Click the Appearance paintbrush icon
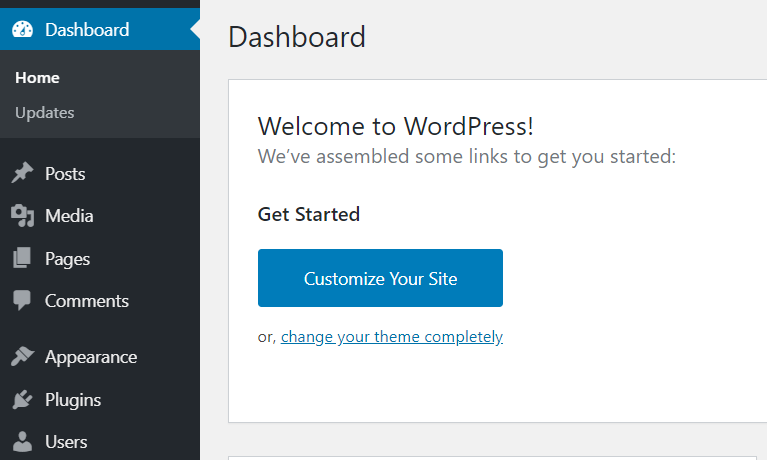This screenshot has height=460, width=767. pyautogui.click(x=23, y=356)
